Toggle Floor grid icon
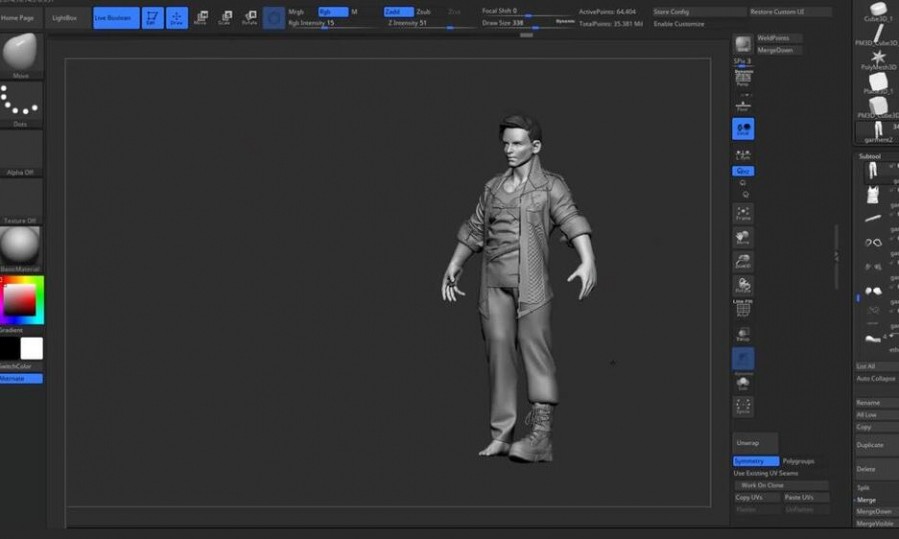899x539 pixels. 743,105
